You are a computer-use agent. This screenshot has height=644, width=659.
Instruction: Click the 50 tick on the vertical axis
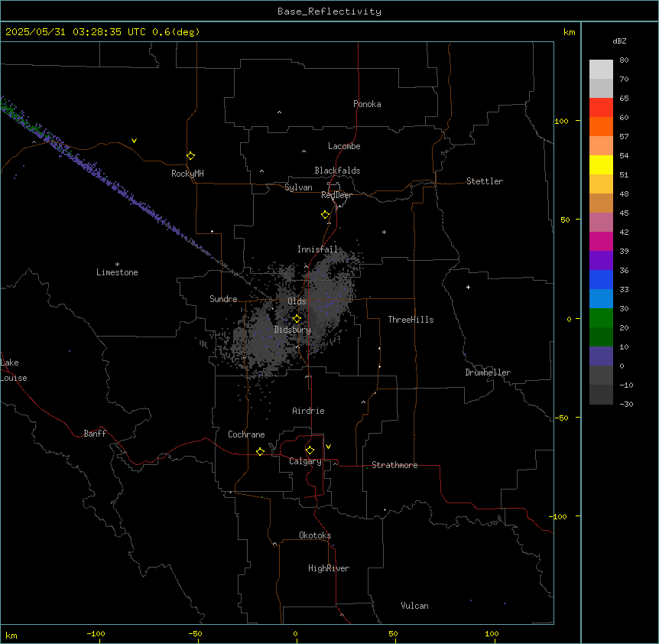[565, 220]
